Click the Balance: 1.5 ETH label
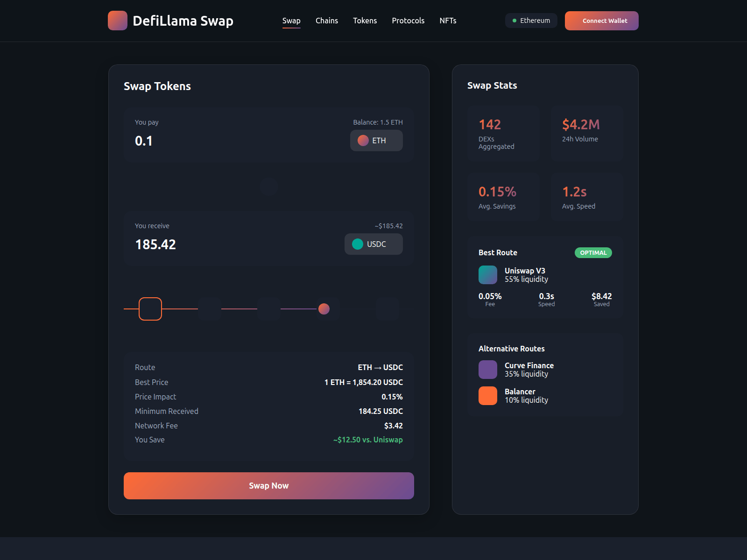This screenshot has width=747, height=560. coord(378,122)
